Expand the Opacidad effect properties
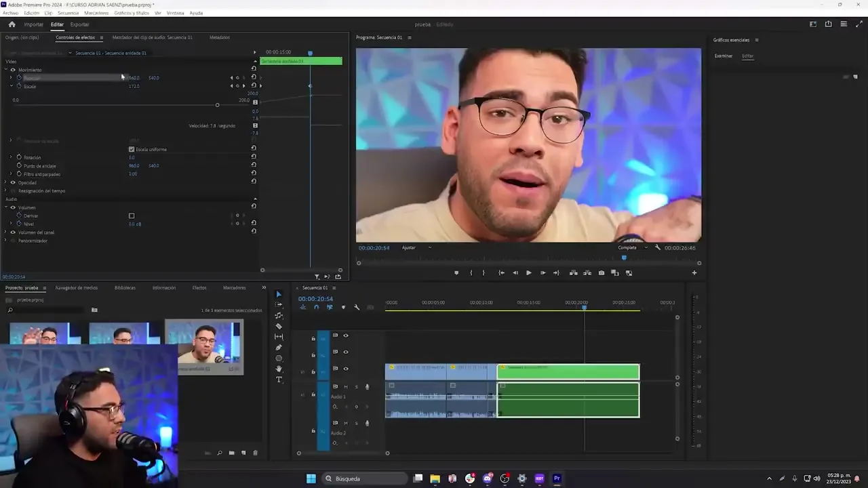This screenshot has width=868, height=488. click(5, 182)
